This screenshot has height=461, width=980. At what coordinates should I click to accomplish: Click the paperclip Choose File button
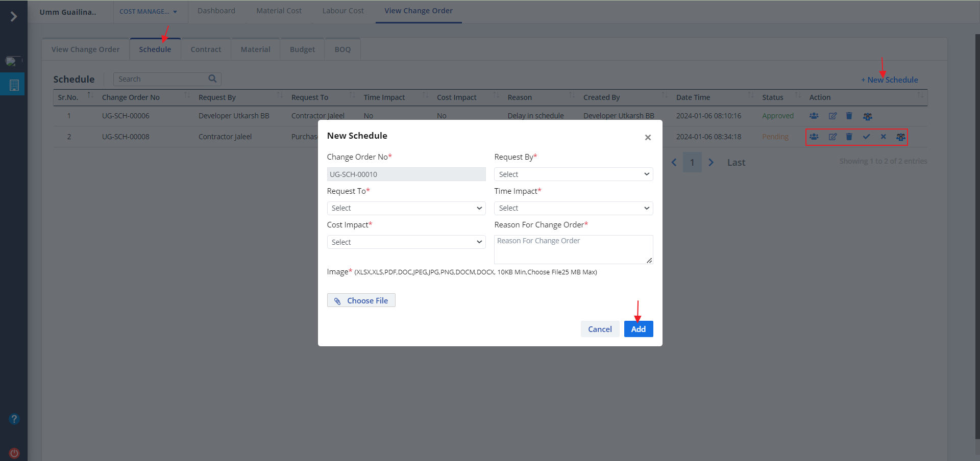click(361, 300)
